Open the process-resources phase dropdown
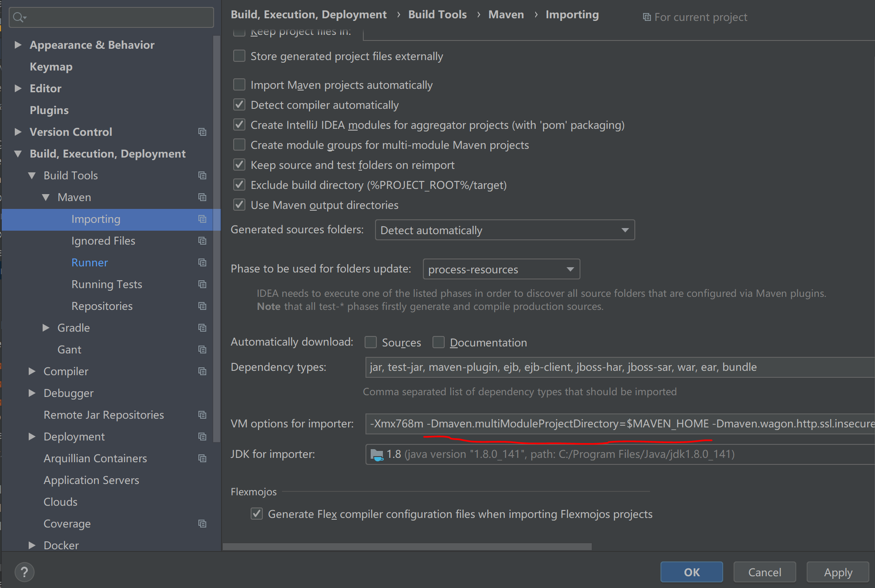875x588 pixels. click(501, 269)
